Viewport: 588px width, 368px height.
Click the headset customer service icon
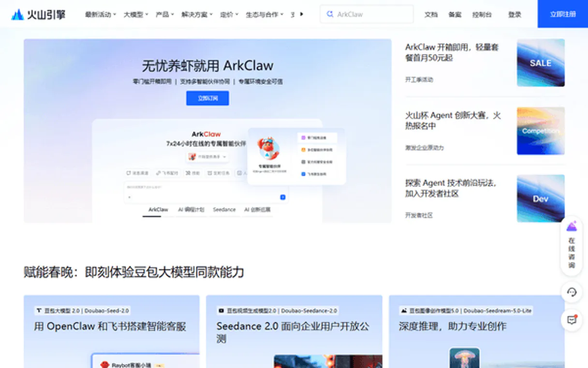click(x=572, y=292)
